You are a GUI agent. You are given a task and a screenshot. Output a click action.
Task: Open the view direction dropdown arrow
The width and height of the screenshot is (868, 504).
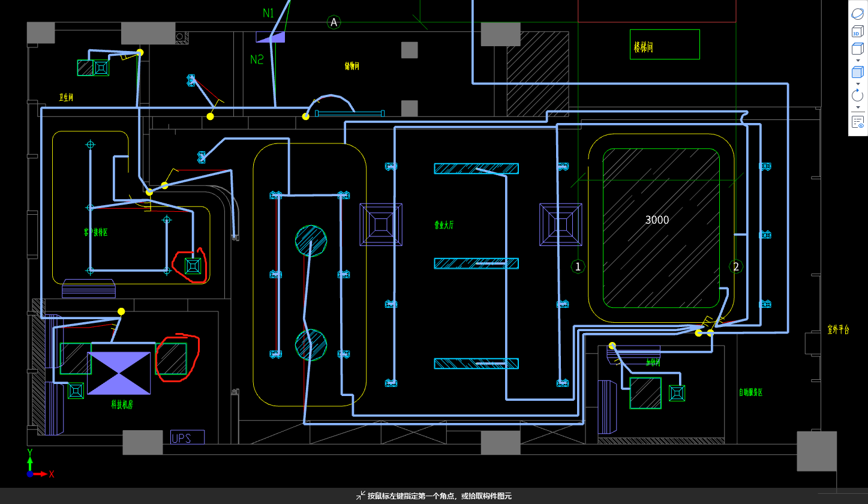pos(857,61)
